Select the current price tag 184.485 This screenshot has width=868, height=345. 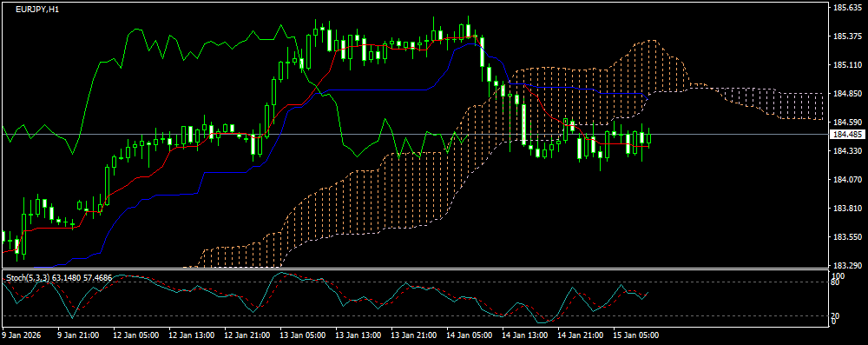pyautogui.click(x=847, y=135)
